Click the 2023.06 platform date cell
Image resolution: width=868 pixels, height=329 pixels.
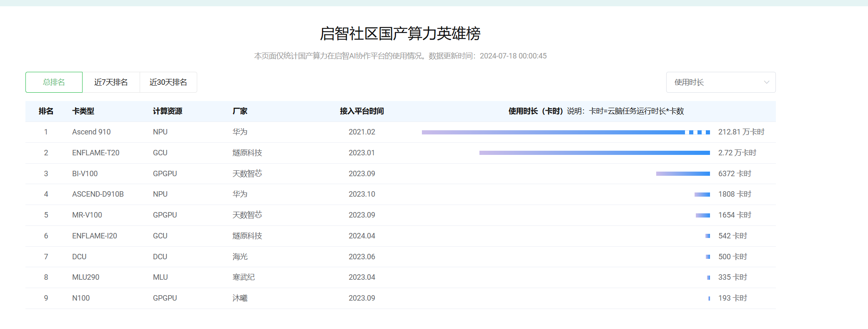[x=362, y=257]
